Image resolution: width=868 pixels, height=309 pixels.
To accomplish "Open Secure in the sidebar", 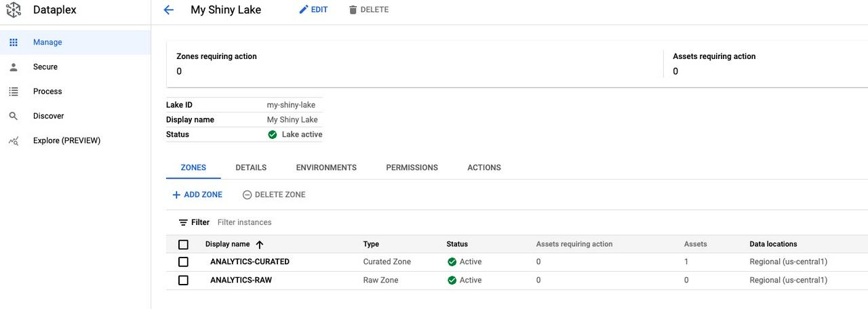I will coord(75,67).
